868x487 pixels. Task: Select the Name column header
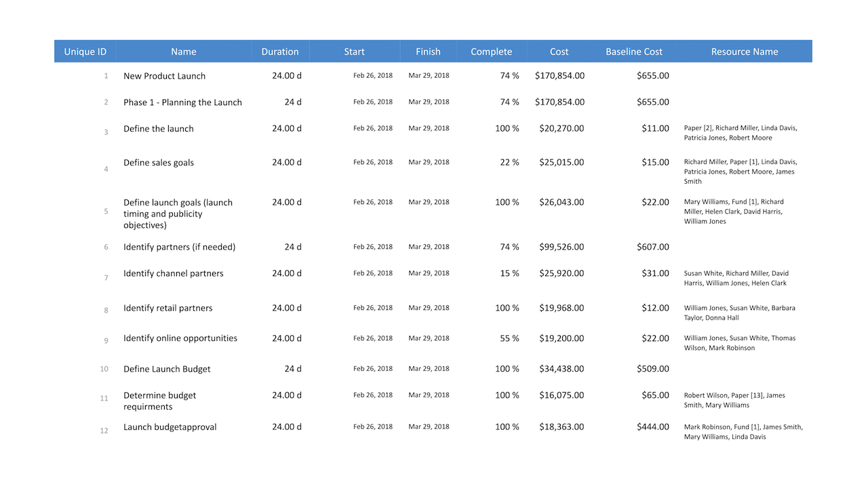[x=183, y=52]
